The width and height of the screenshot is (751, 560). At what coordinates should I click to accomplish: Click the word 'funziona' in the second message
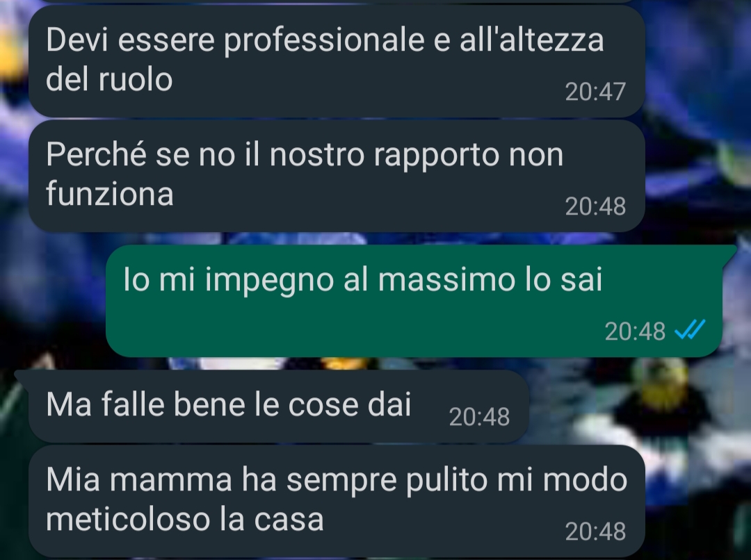pos(110,193)
